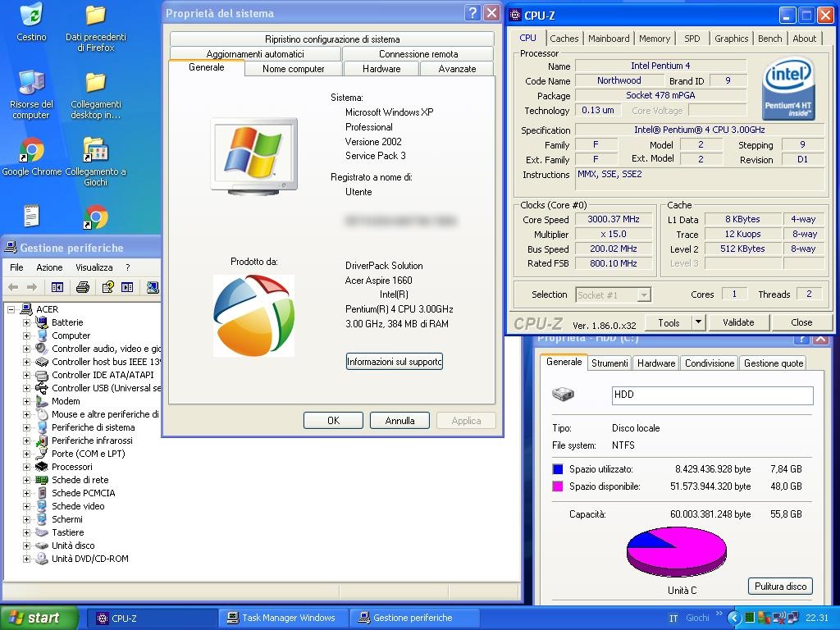Expand hidden system tray icons arrow
The image size is (840, 630).
click(734, 618)
